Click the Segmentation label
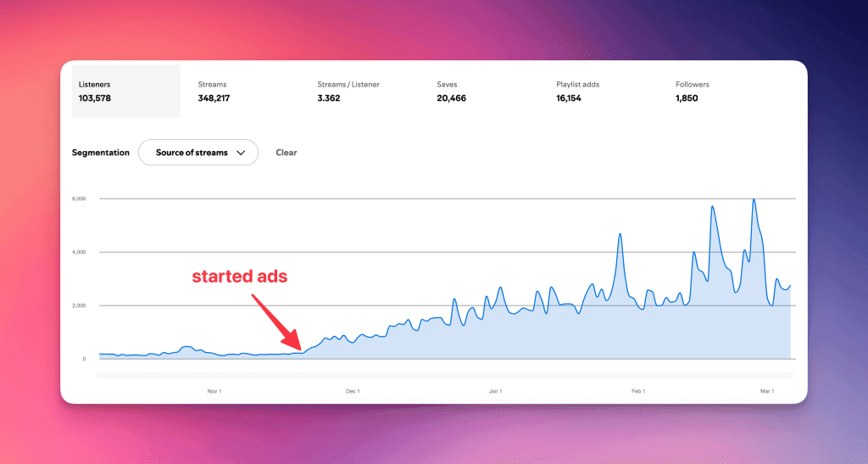This screenshot has width=868, height=464. click(101, 153)
